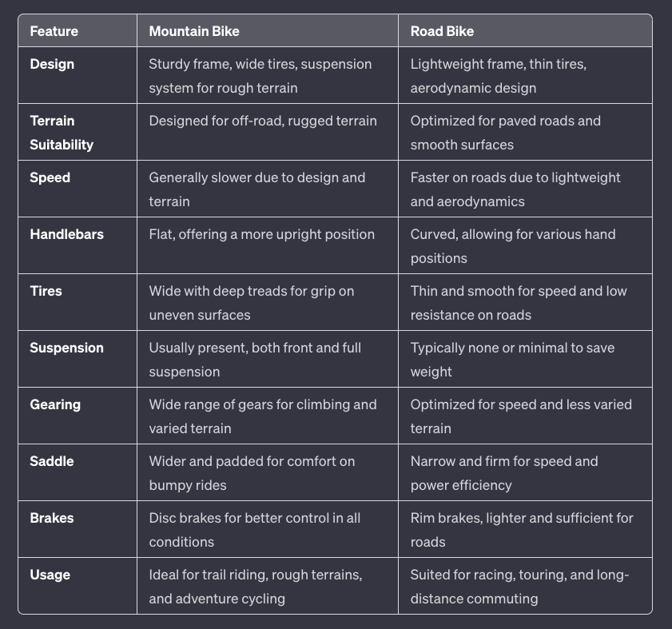Select the 'Typically none or minimal' suspension cell

click(525, 360)
